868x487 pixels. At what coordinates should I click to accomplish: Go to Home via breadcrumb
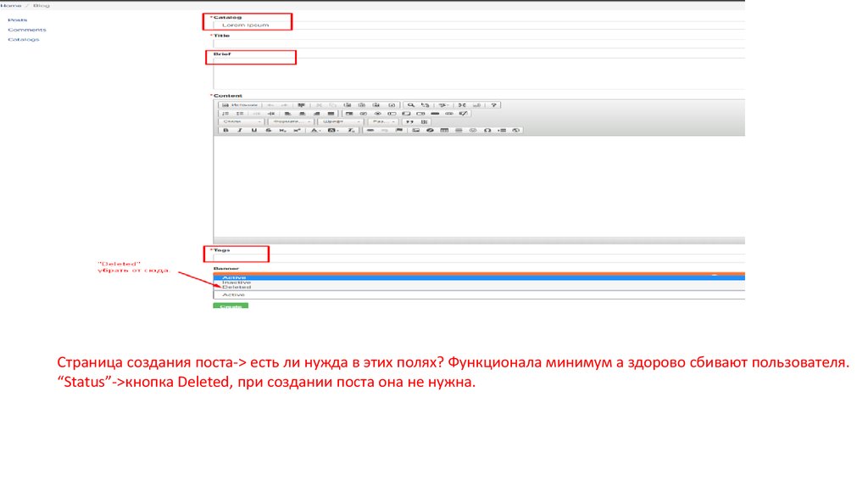tap(11, 6)
